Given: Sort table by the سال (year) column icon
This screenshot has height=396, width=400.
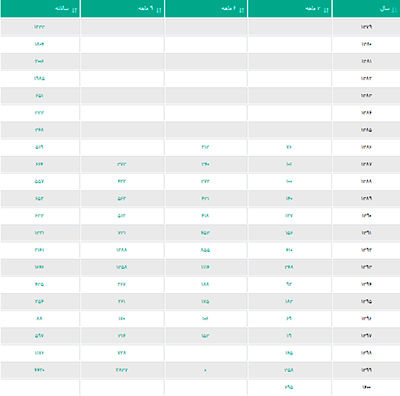Looking at the screenshot, I should coord(395,10).
